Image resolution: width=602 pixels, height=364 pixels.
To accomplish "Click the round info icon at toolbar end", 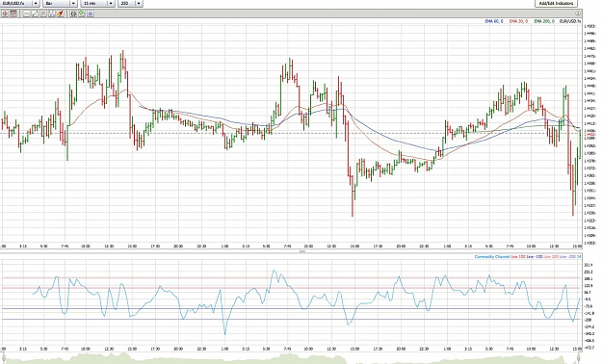I will click(578, 13).
